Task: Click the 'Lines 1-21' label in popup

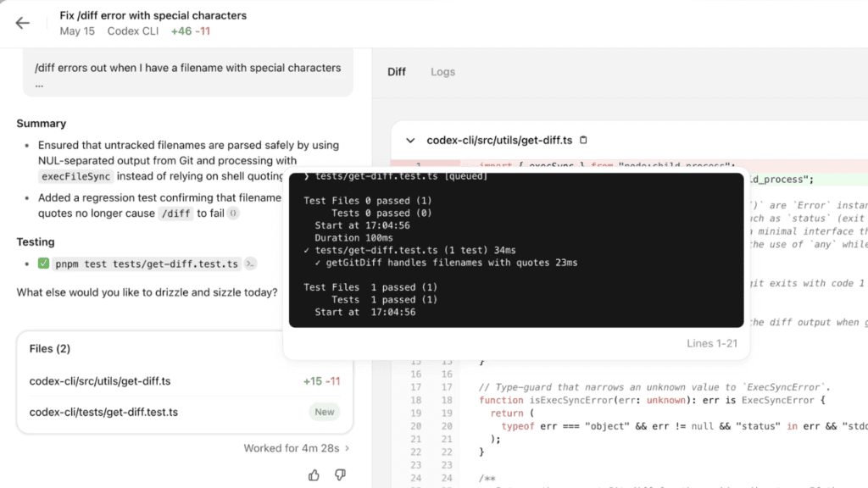Action: tap(712, 344)
